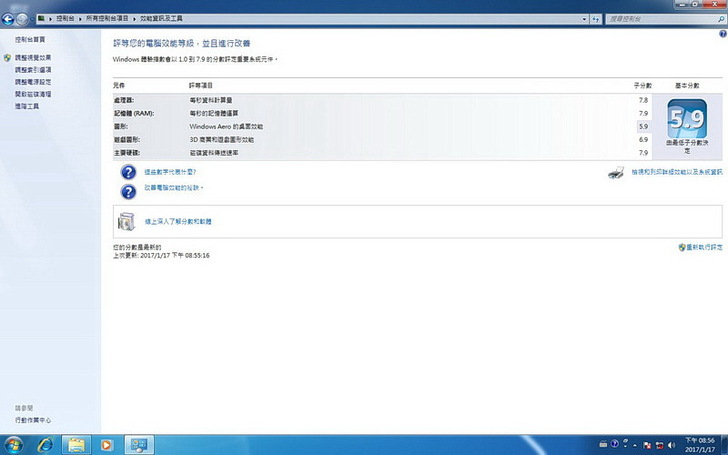Open the 檢視和列印詳細效能以及系統資訊 link
Screen dimensions: 728x455
pyautogui.click(x=677, y=172)
